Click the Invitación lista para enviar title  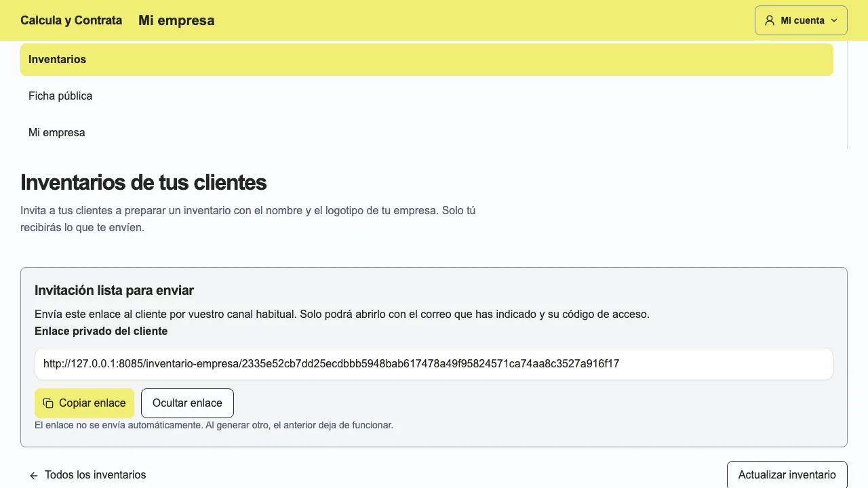[114, 291]
